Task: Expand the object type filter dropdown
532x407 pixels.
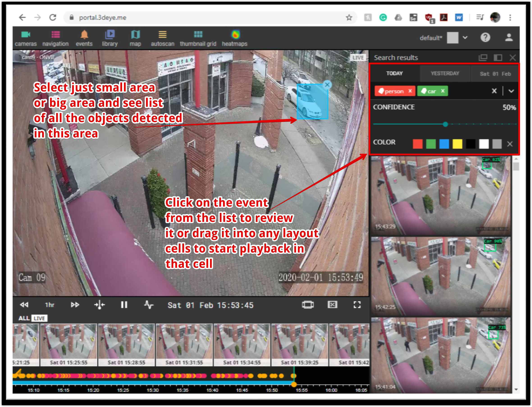Action: tap(511, 91)
